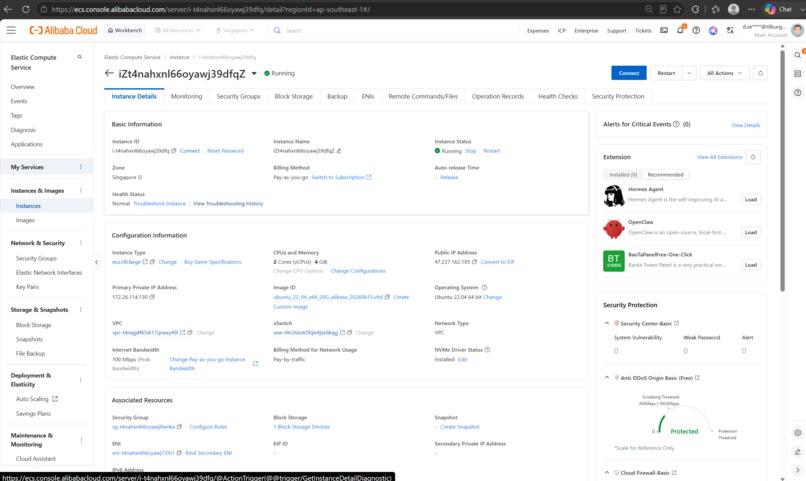Open the Singapore region dropdown
The width and height of the screenshot is (806, 481).
click(235, 30)
